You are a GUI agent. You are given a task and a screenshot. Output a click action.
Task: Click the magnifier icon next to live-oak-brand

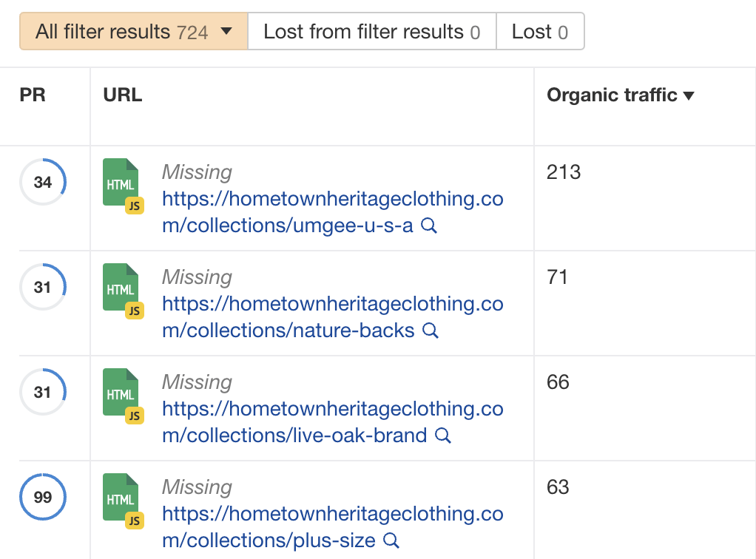tap(442, 436)
